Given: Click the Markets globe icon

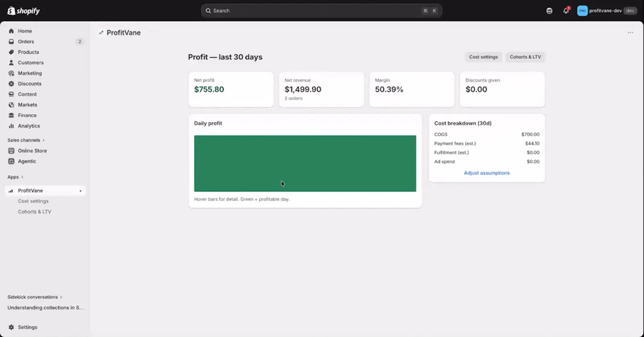Looking at the screenshot, I should point(11,105).
